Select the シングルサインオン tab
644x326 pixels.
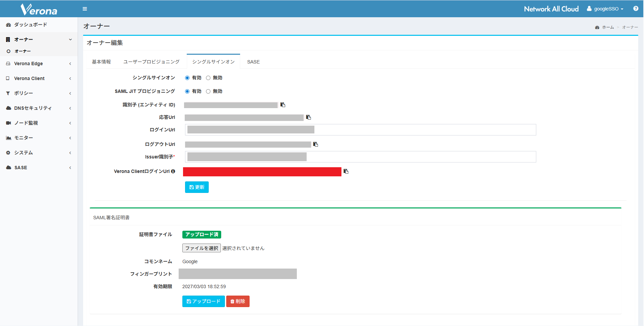(213, 62)
